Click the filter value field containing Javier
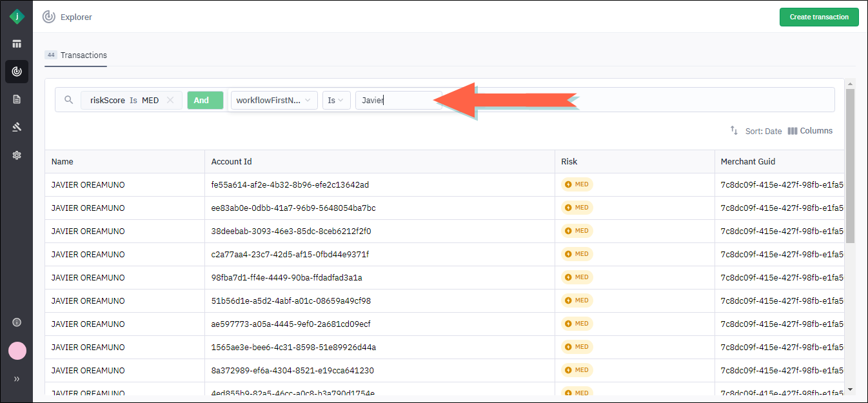 (x=397, y=100)
